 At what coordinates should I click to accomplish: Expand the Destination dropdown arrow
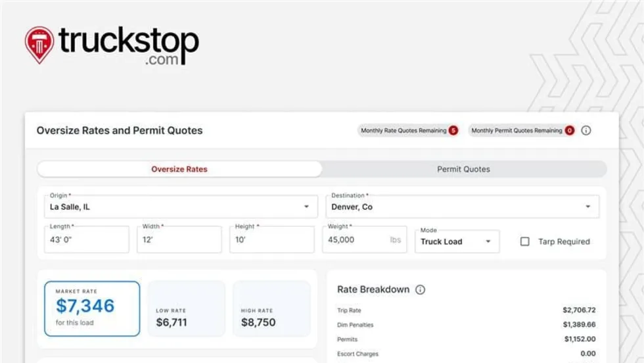tap(587, 206)
